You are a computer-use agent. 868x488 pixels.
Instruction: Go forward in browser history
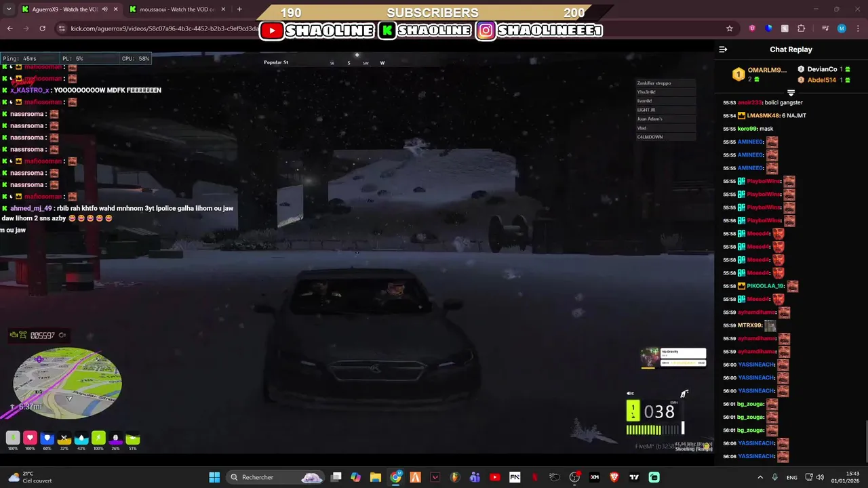26,28
